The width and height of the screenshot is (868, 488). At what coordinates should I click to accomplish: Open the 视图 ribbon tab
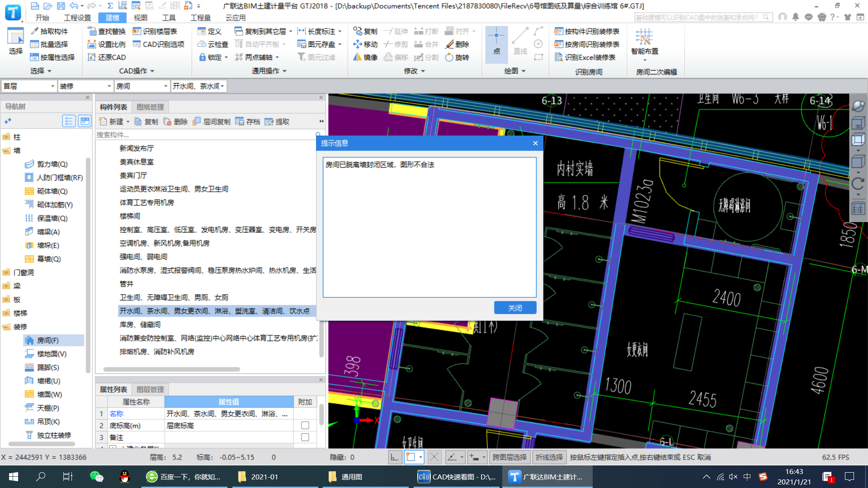140,18
